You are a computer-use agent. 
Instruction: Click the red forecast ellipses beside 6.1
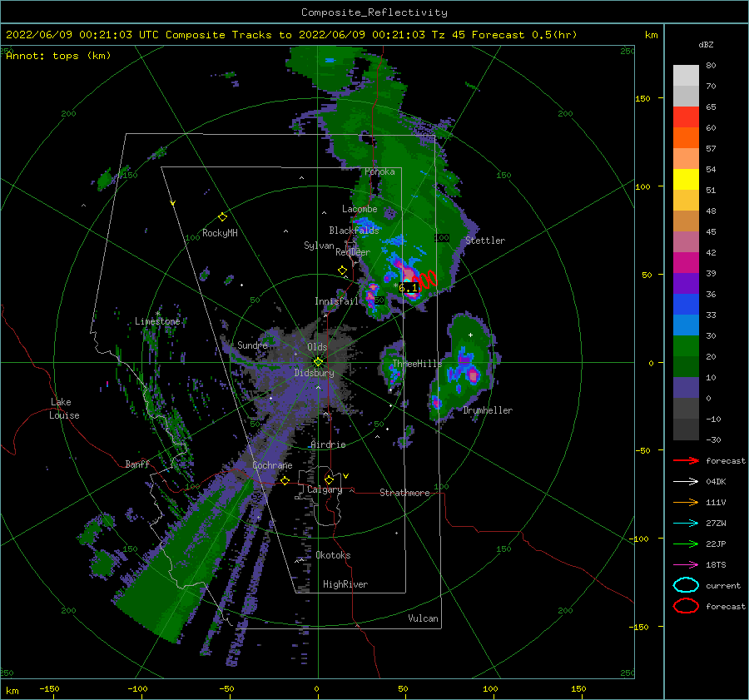click(x=424, y=280)
